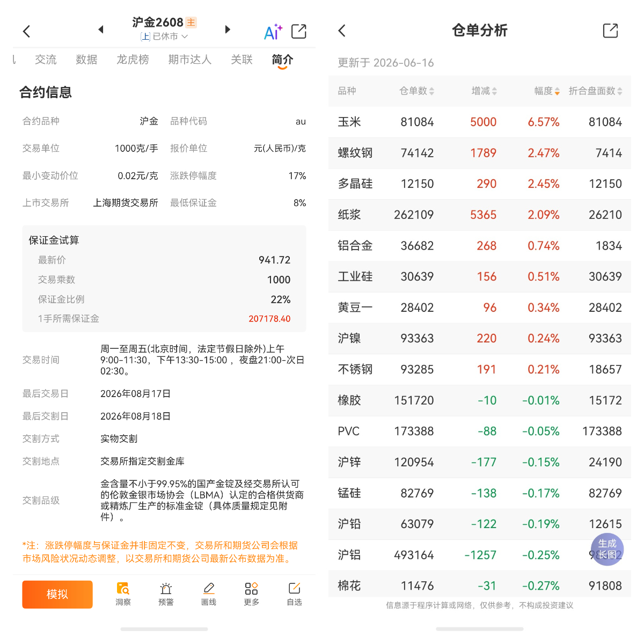
Task: Open the AI assistant icon
Action: [x=273, y=32]
